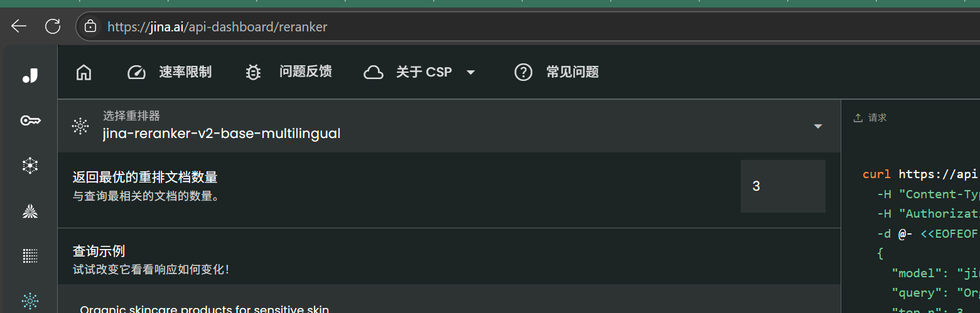980x313 pixels.
Task: Click the upload icon beside 请求
Action: 858,118
